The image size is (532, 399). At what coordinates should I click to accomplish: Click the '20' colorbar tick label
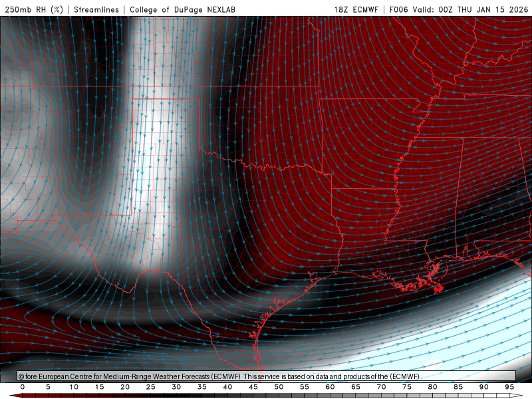tap(125, 387)
